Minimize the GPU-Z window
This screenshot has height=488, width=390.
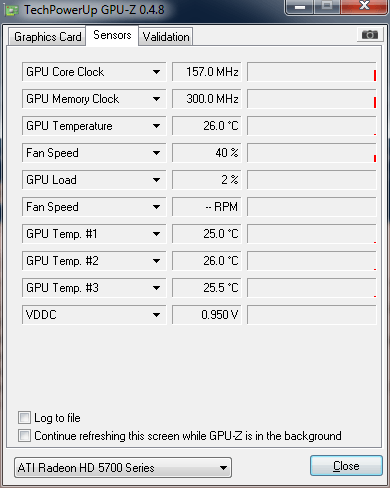click(300, 7)
